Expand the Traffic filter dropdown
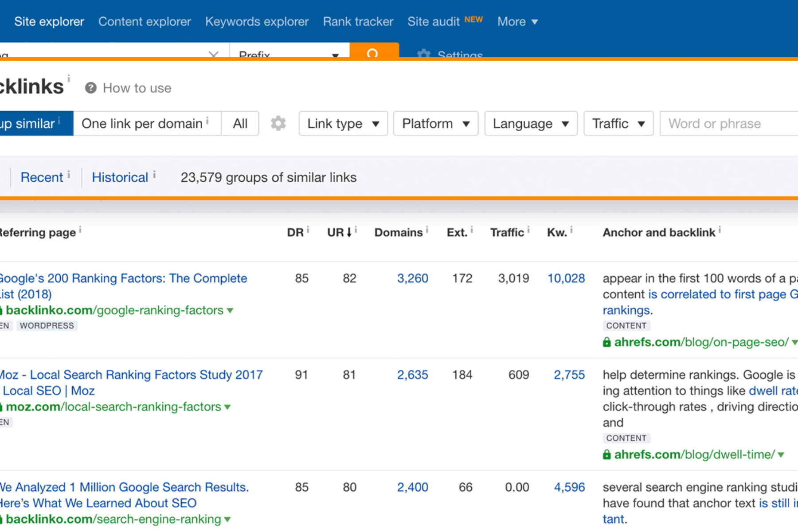Viewport: 798px width, 532px height. coord(618,123)
